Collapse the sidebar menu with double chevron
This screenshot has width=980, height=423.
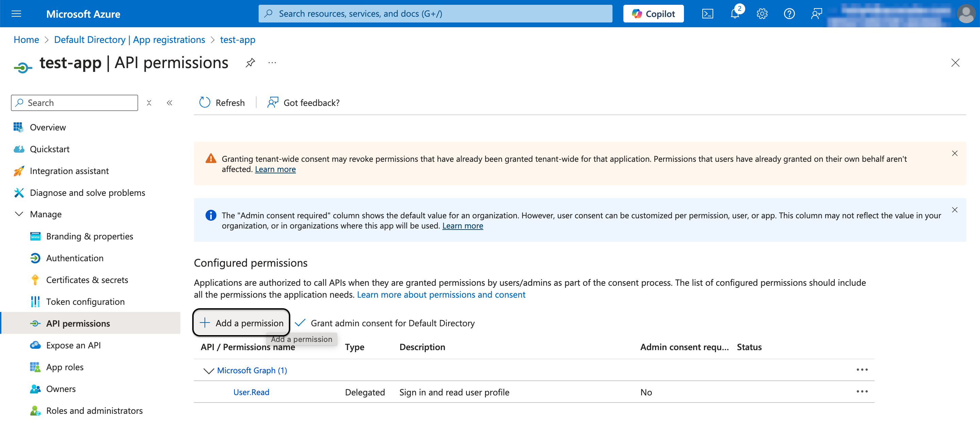click(170, 103)
